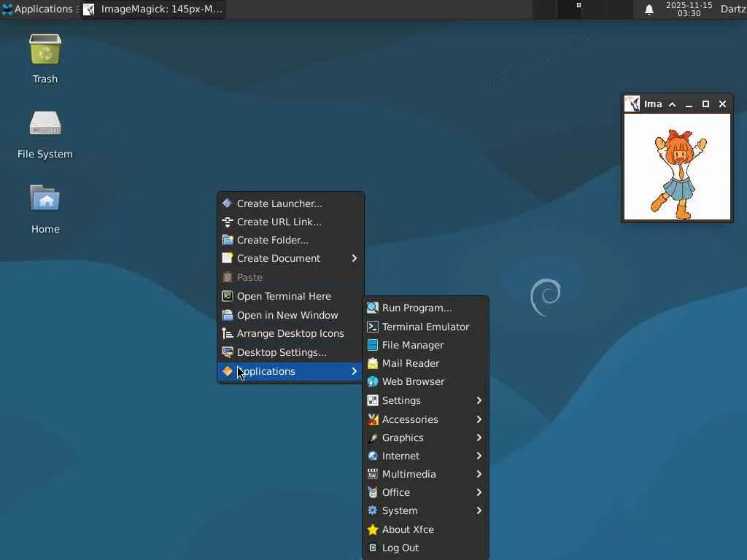Image resolution: width=747 pixels, height=560 pixels.
Task: Click the Terminal Emulator prompt icon
Action: click(x=373, y=327)
